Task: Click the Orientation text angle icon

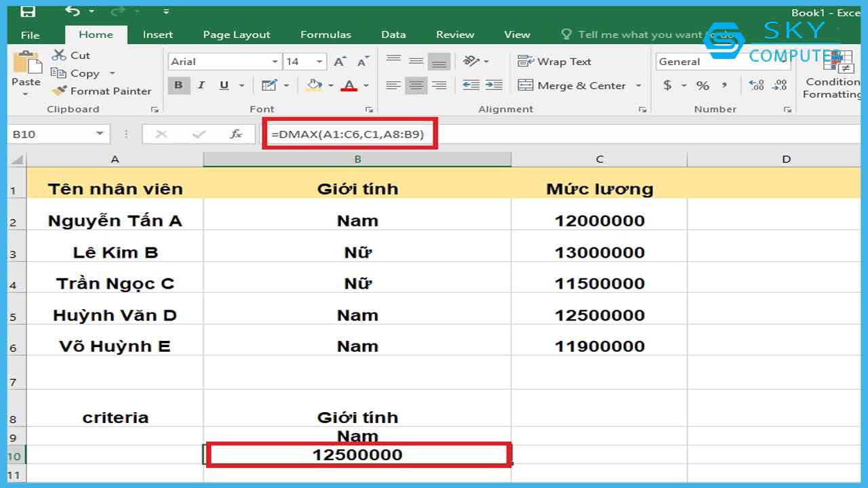Action: click(472, 61)
